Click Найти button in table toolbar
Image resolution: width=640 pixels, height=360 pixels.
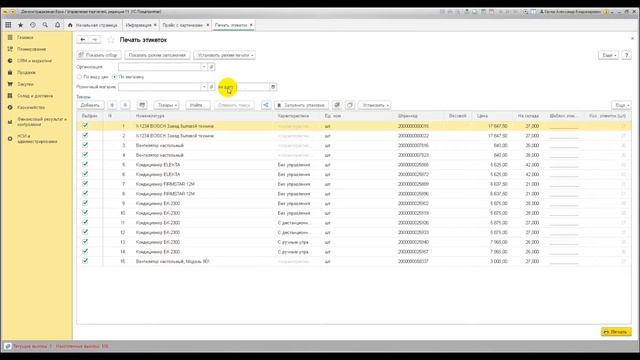(x=198, y=105)
